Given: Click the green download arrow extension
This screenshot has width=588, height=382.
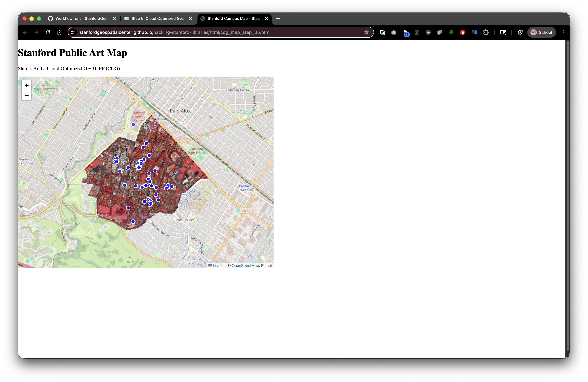Looking at the screenshot, I should pyautogui.click(x=451, y=32).
